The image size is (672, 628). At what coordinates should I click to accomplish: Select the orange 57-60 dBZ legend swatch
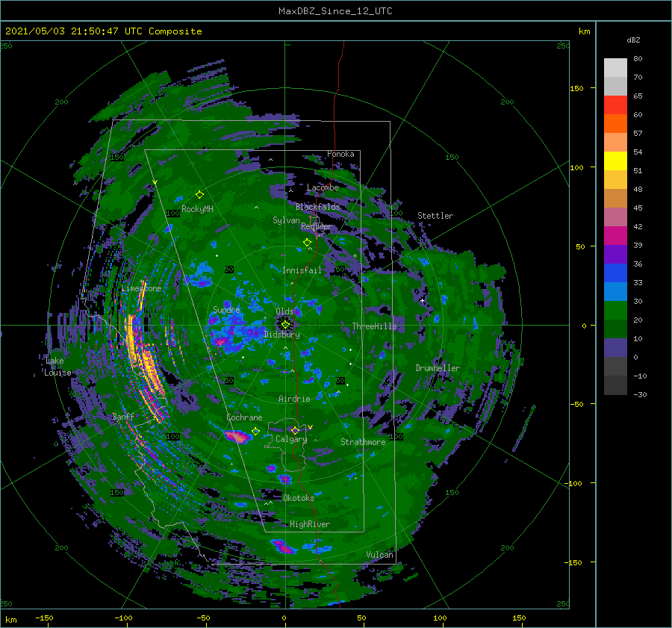tap(615, 123)
